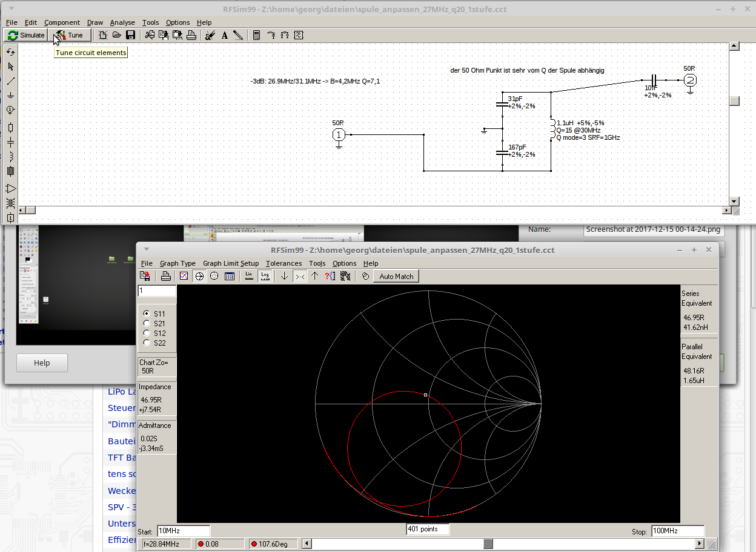Click the Help button in background dialog
Image resolution: width=756 pixels, height=552 pixels.
click(x=42, y=363)
